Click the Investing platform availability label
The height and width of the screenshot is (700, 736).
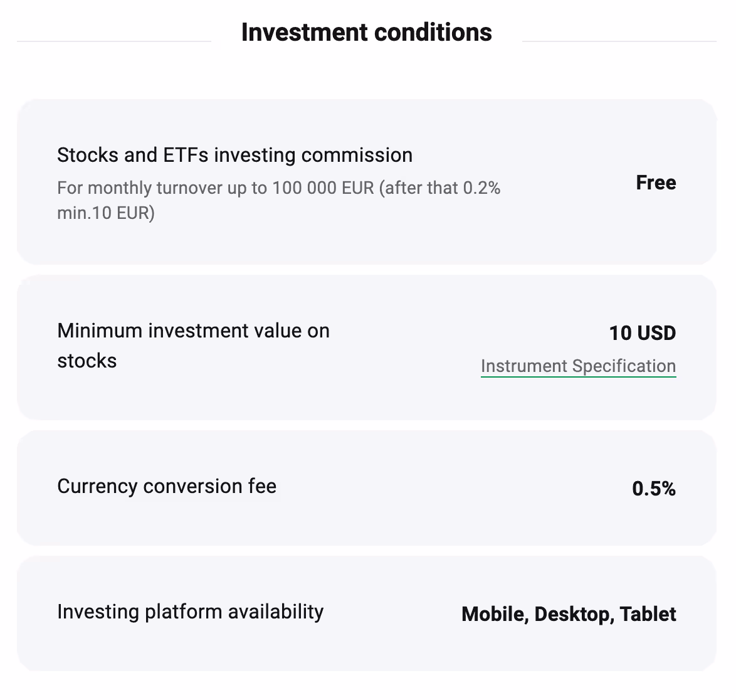tap(190, 612)
